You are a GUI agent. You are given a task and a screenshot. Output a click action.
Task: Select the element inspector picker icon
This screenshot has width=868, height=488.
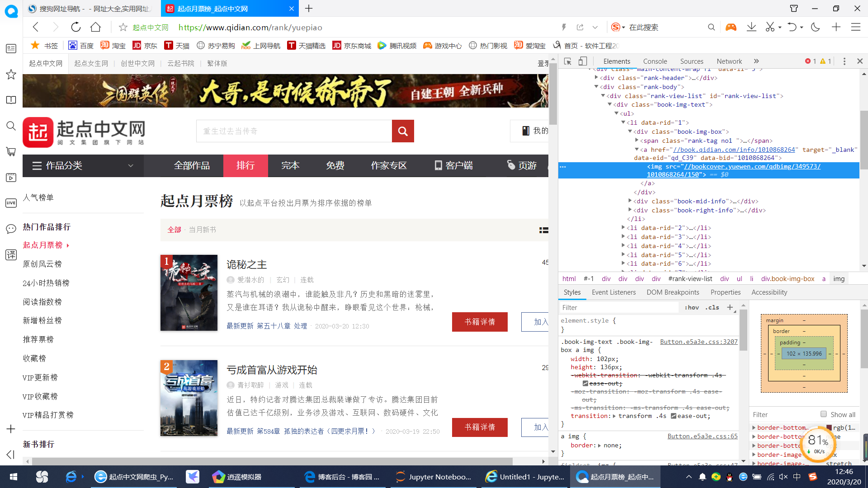tap(568, 61)
